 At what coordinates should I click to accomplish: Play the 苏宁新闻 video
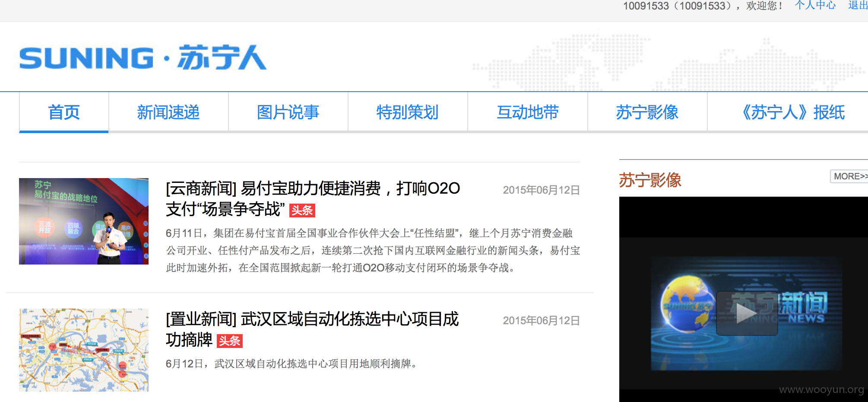(x=747, y=313)
